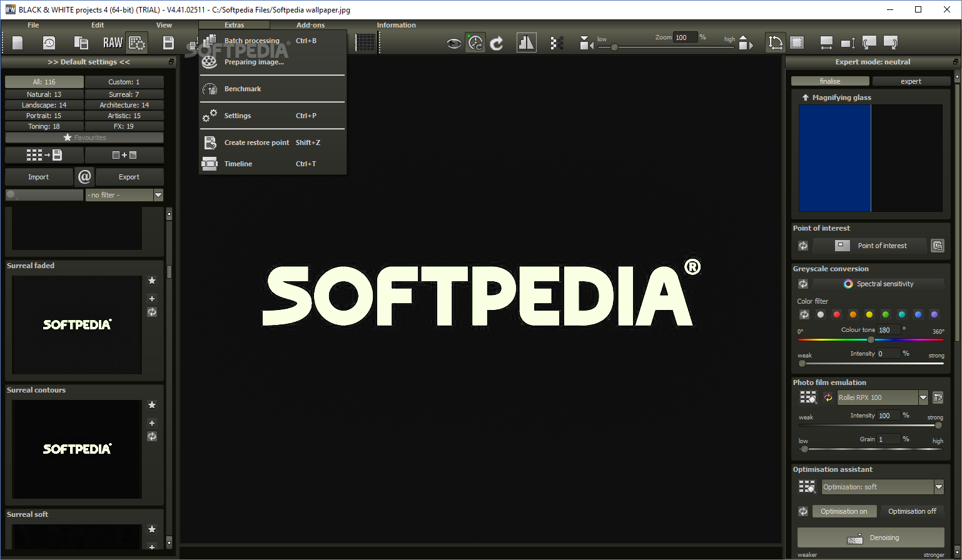Toggle real-time calculation clock icon
This screenshot has height=560, width=962.
475,42
